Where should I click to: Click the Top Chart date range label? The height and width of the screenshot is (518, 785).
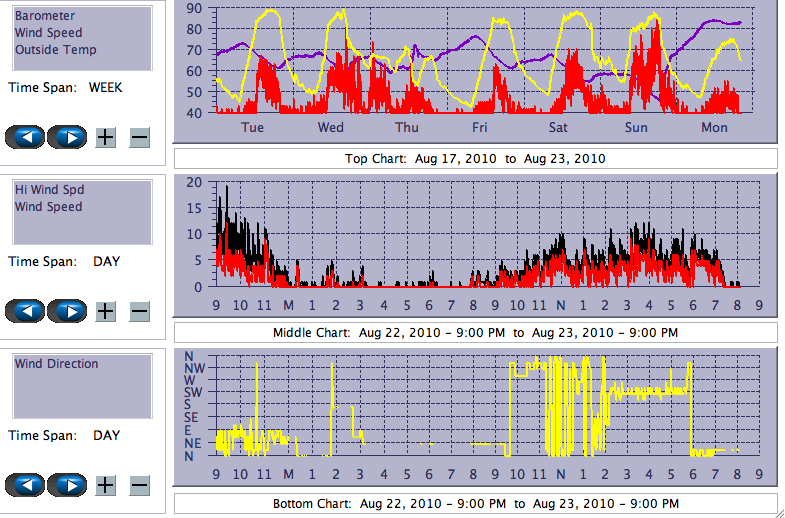(x=475, y=158)
